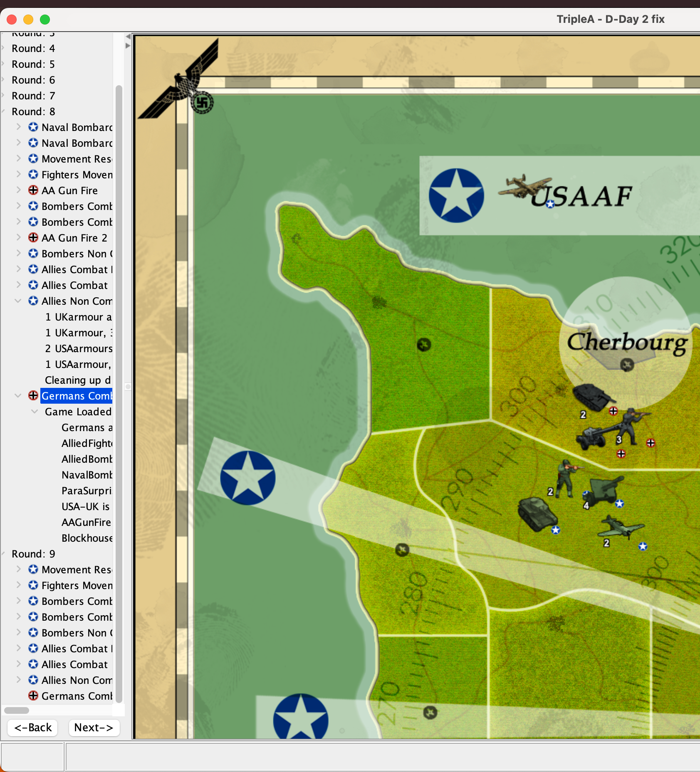Expand the first Bombers Comb node in Round 8
Viewport: 700px width, 772px height.
coord(18,206)
